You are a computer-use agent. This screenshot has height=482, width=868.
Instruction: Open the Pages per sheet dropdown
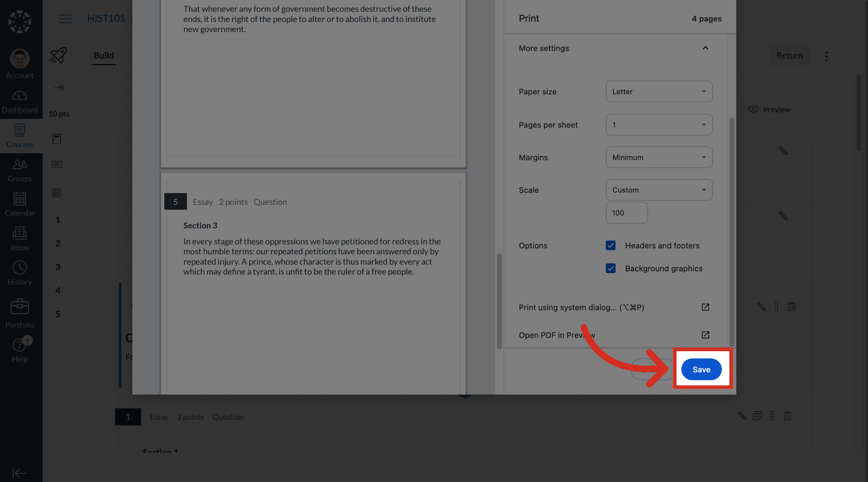659,125
